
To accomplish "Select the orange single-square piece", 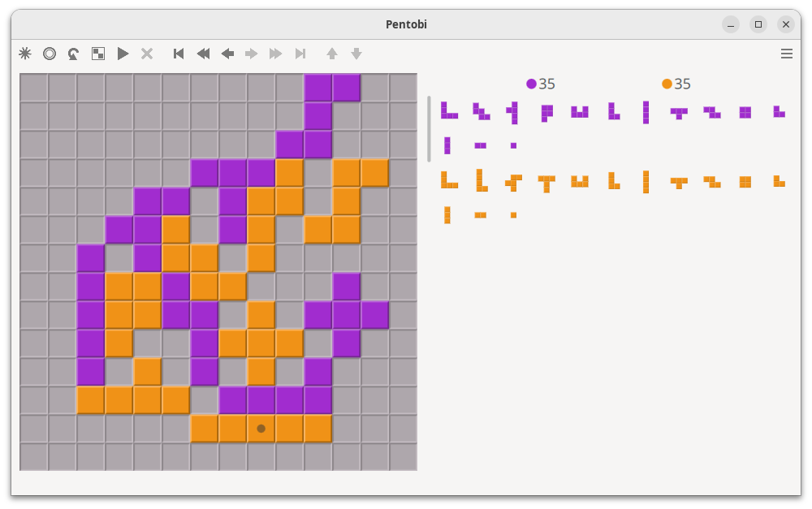I will click(513, 215).
